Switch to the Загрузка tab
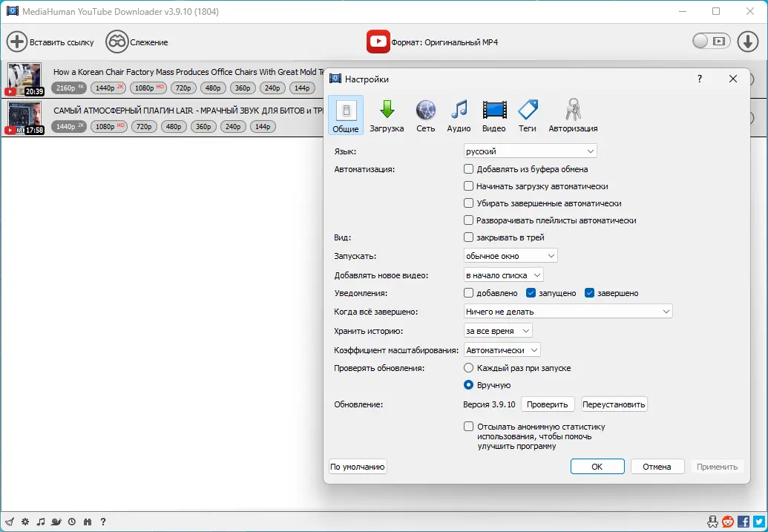This screenshot has width=768, height=532. coord(387,115)
